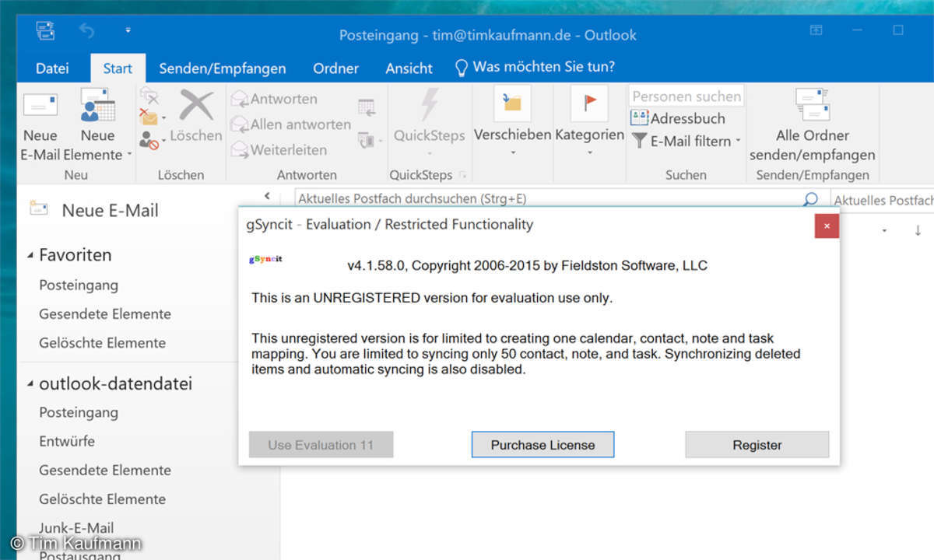The image size is (934, 560).
Task: Select Gelöschte Elemente under Favoriten
Action: click(103, 342)
